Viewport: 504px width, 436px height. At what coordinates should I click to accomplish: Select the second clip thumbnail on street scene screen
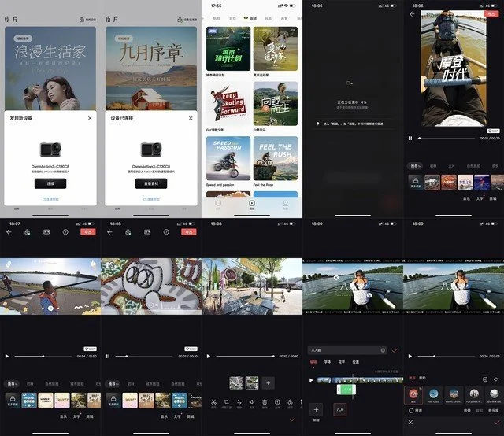pos(252,383)
